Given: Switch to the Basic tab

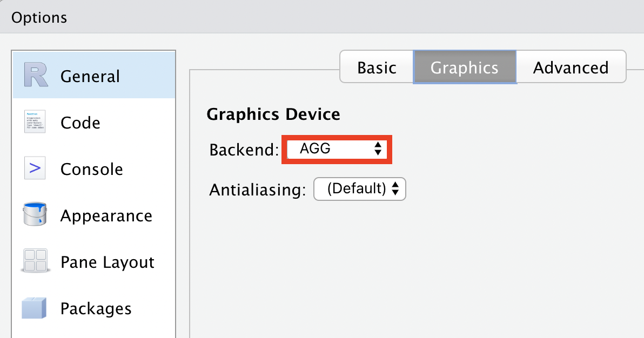Looking at the screenshot, I should click(x=377, y=67).
